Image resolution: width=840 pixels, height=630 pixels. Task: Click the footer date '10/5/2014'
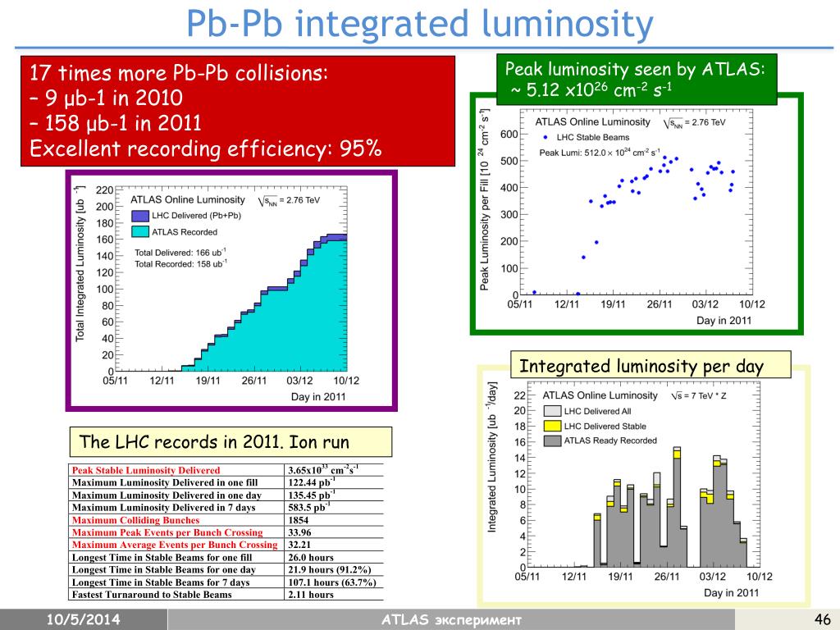(83, 620)
